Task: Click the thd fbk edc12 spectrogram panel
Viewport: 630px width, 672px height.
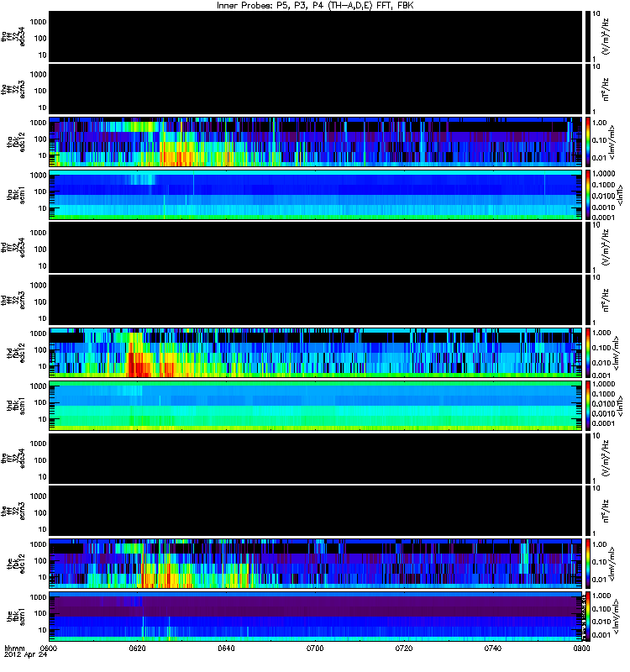Action: pyautogui.click(x=316, y=353)
